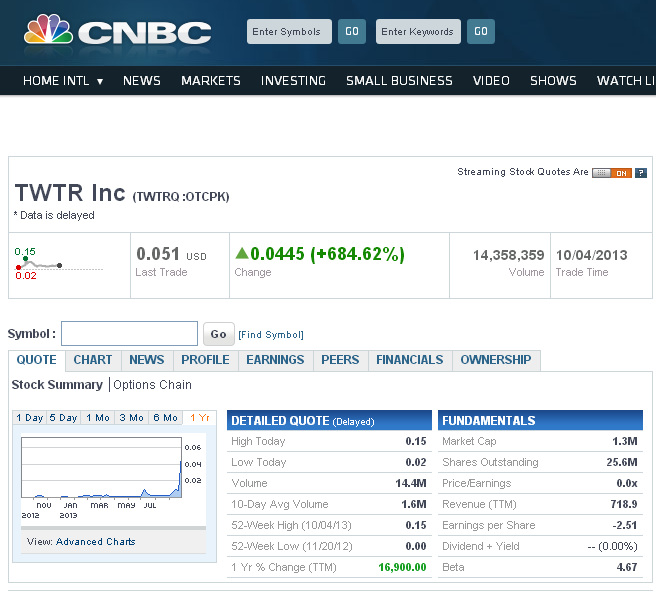656x591 pixels.
Task: Switch to the FINANCIALS tab
Action: [x=410, y=360]
